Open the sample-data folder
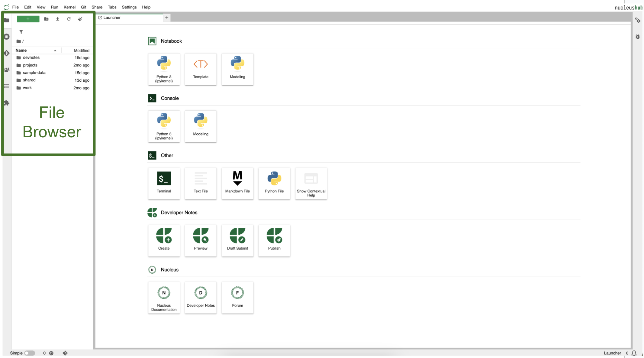644x358 pixels. (x=53, y=73)
